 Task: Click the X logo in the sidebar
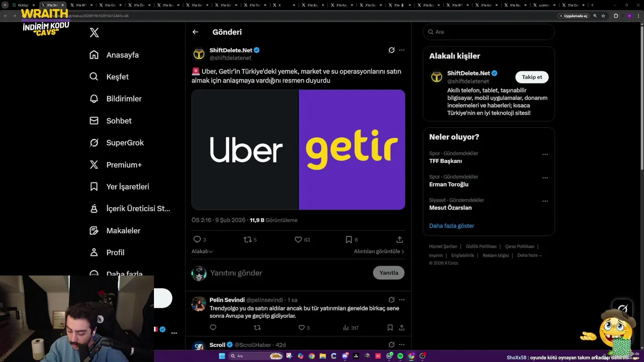94,33
